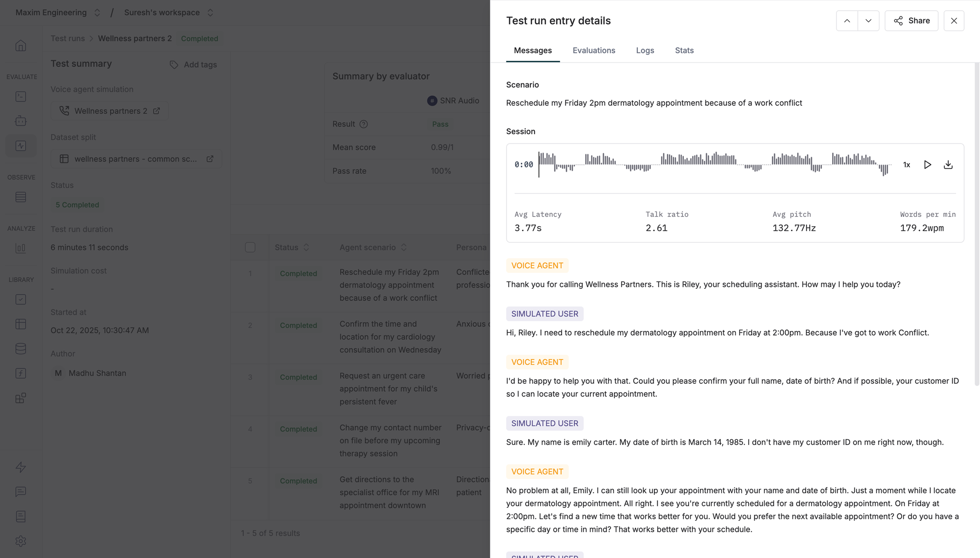This screenshot has width=980, height=558.
Task: Click the Share button
Action: click(x=911, y=21)
